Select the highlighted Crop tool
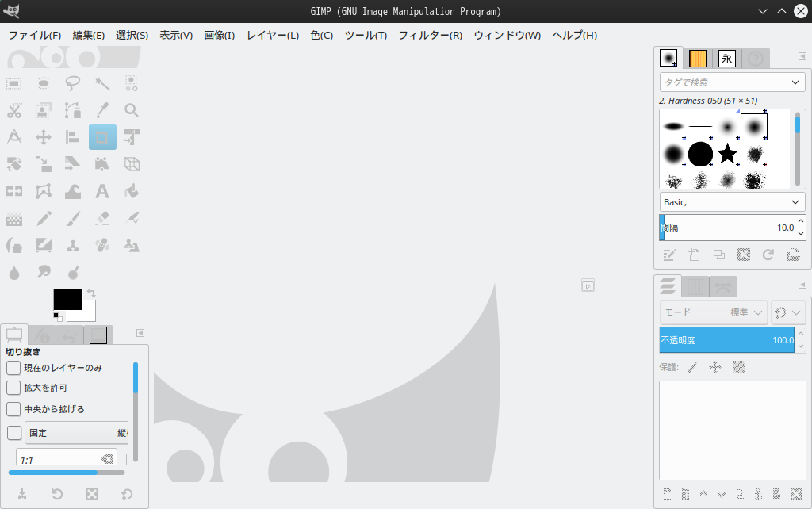 point(102,137)
